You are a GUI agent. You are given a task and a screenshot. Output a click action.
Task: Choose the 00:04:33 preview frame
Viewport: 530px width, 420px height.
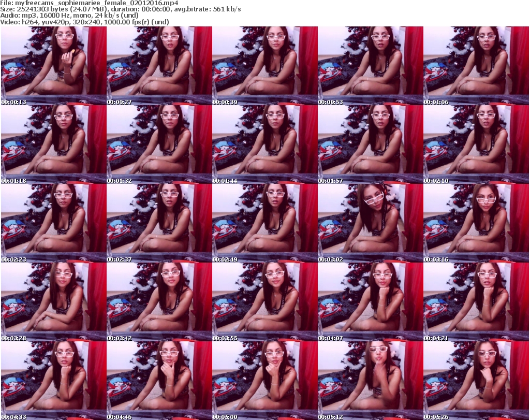point(54,381)
